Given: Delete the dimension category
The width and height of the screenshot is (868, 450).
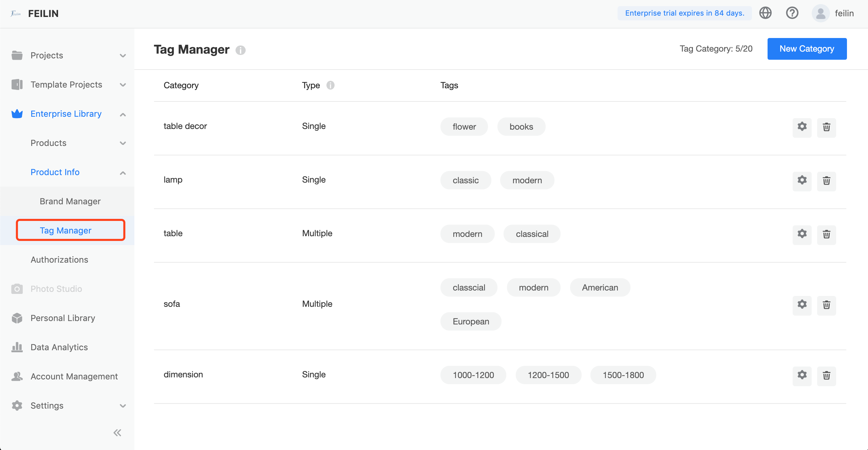Looking at the screenshot, I should [826, 375].
